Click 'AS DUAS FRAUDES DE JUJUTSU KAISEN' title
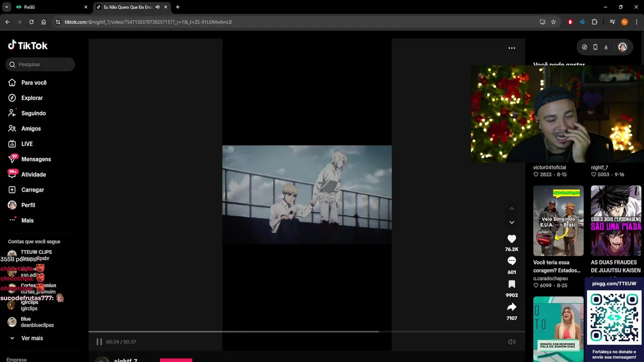 (616, 266)
